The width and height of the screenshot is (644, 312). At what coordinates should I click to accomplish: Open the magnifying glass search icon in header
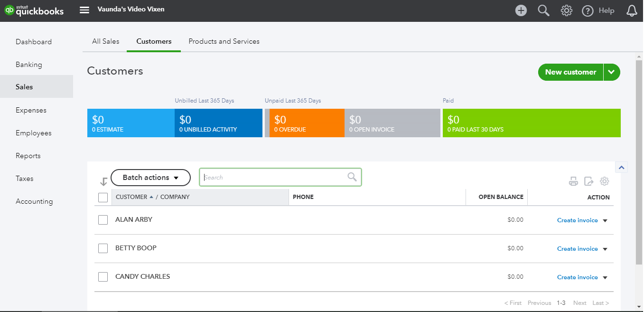point(544,10)
